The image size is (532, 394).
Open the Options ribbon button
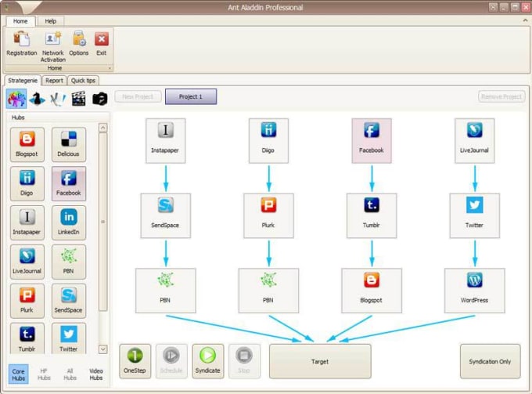(79, 44)
